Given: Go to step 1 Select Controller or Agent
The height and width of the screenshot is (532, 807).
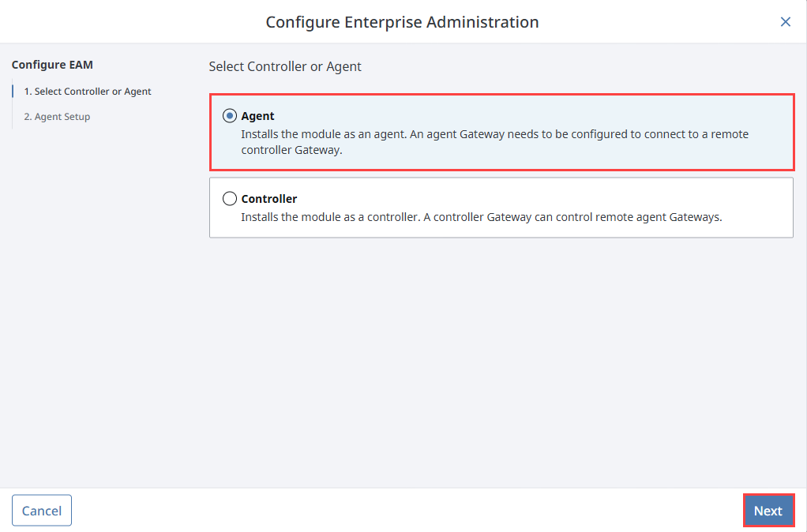Looking at the screenshot, I should coord(88,92).
